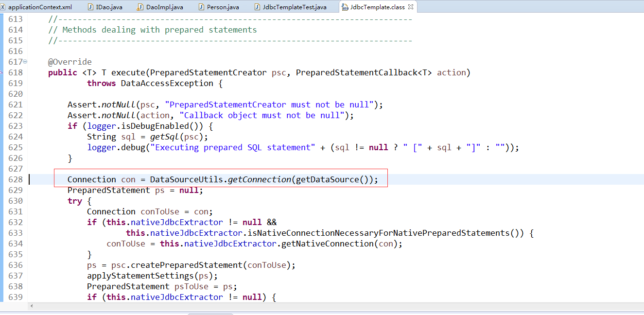This screenshot has width=644, height=315.
Task: Click line number 613 in the gutter
Action: (x=16, y=19)
